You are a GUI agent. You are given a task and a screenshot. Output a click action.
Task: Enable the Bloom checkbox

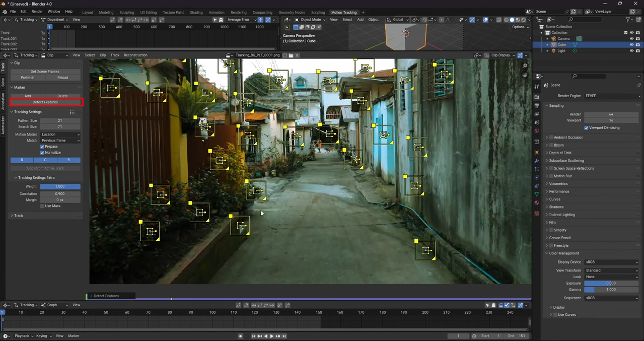coord(551,145)
